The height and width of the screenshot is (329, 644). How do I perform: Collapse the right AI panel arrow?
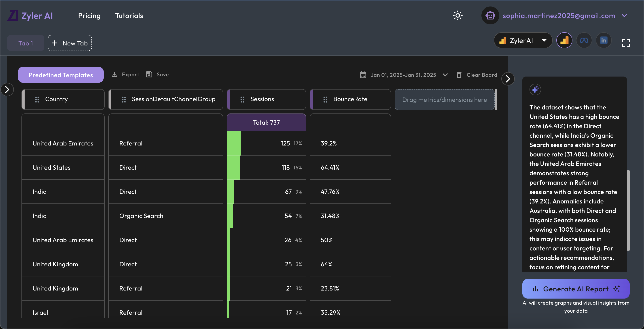[x=508, y=79]
